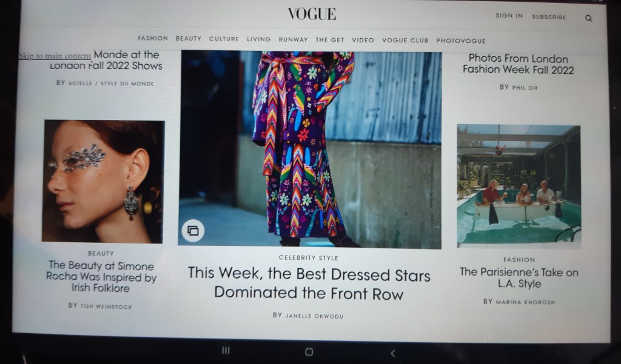Image resolution: width=621 pixels, height=364 pixels.
Task: Tap the Android recent apps button
Action: pos(226,351)
